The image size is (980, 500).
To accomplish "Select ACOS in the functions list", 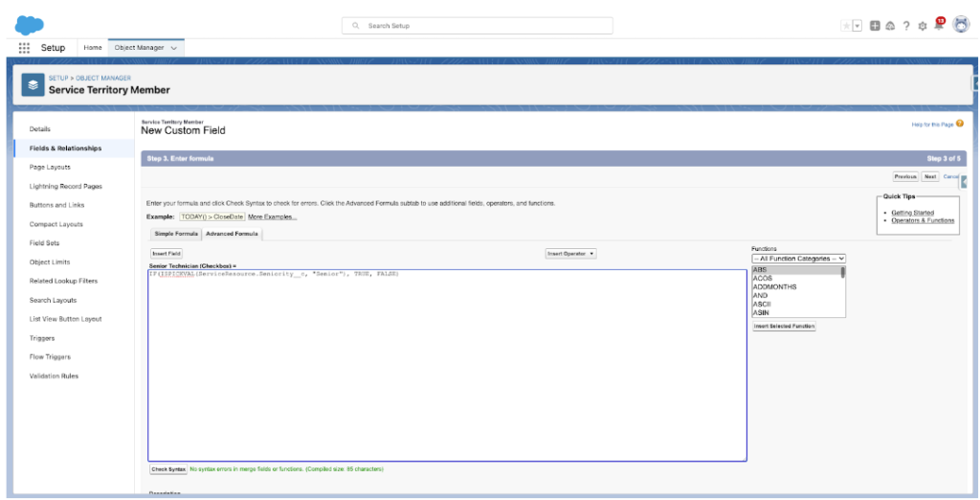I will pos(795,279).
